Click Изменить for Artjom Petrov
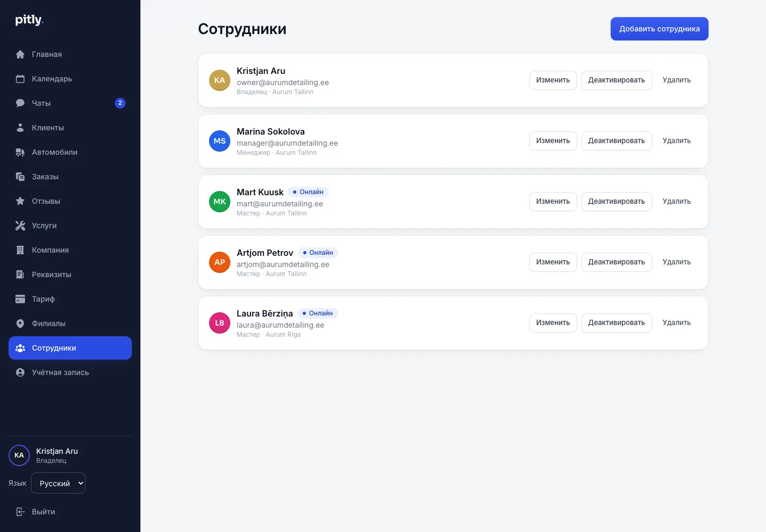The width and height of the screenshot is (766, 532). [553, 262]
